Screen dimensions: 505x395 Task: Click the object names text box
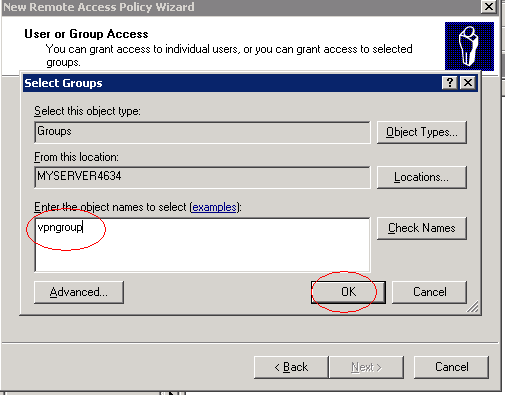tap(202, 245)
